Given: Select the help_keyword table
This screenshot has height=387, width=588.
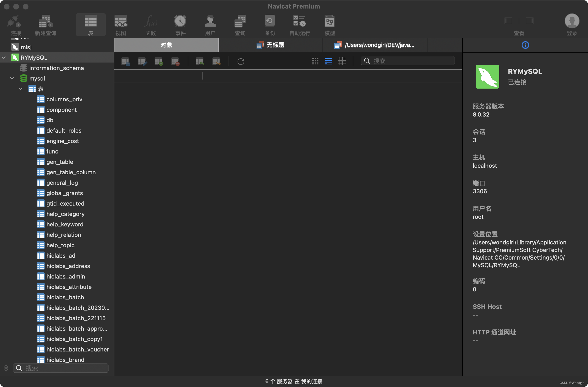Looking at the screenshot, I should [57, 224].
